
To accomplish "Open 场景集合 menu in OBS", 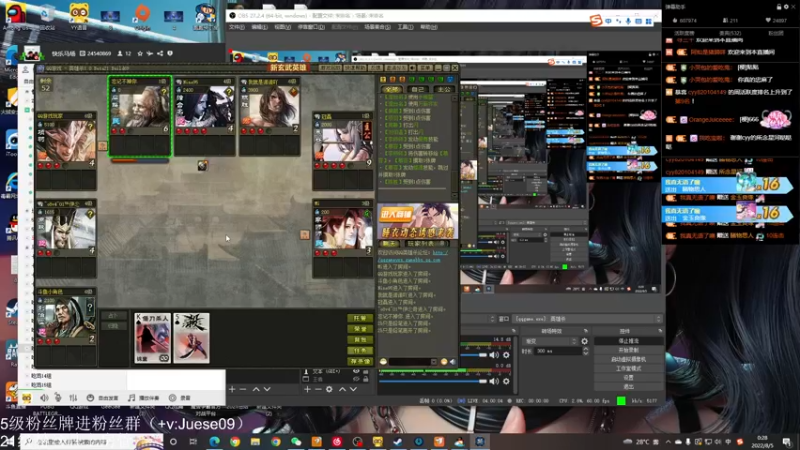I will pyautogui.click(x=377, y=27).
